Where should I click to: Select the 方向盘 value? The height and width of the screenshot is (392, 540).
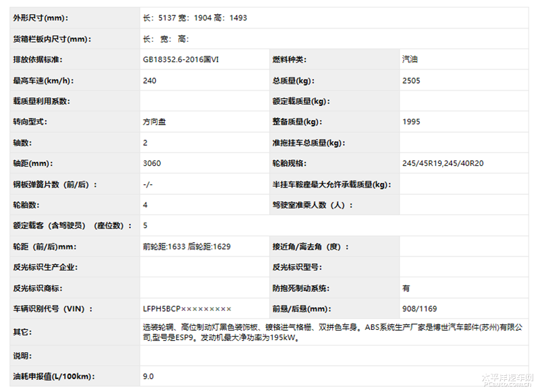point(155,121)
